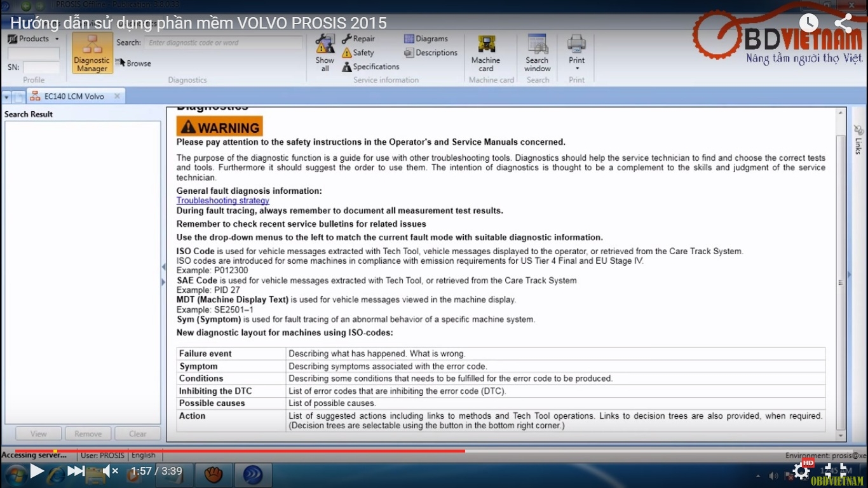The height and width of the screenshot is (488, 868).
Task: Click the Conditions table cell
Action: 231,378
